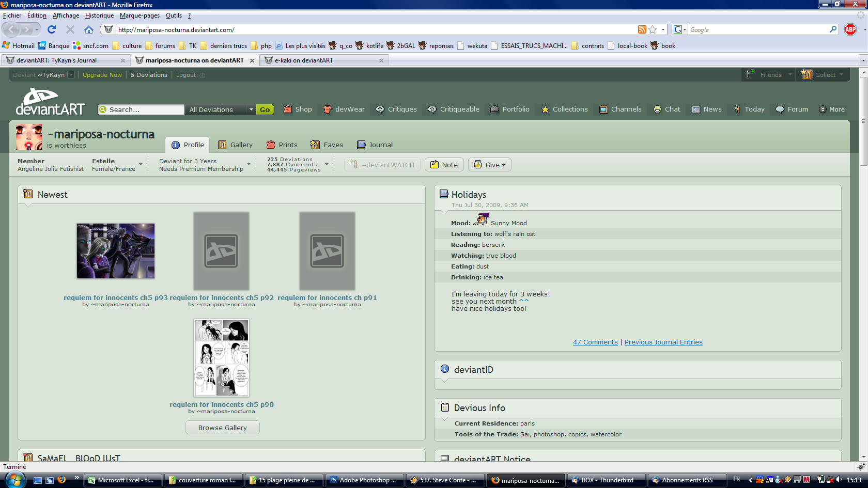Click mariposa-nocturna's avatar image

pyautogui.click(x=29, y=137)
